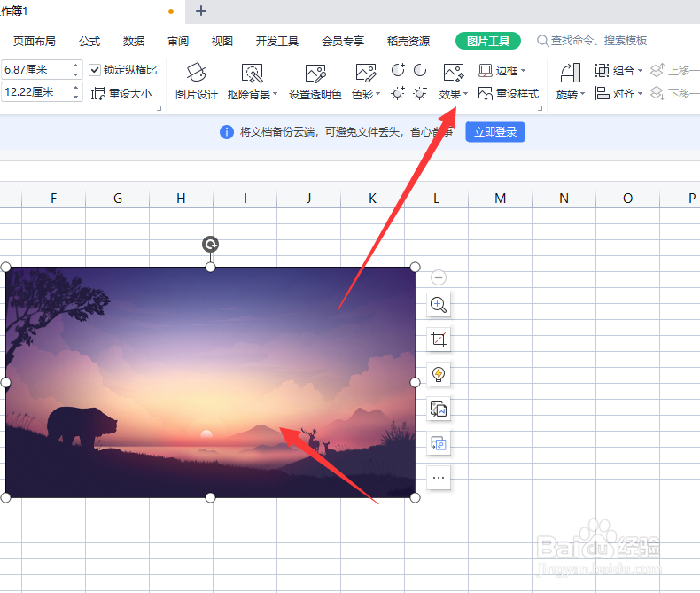
Task: Click the 立即登录 login button
Action: (x=495, y=132)
